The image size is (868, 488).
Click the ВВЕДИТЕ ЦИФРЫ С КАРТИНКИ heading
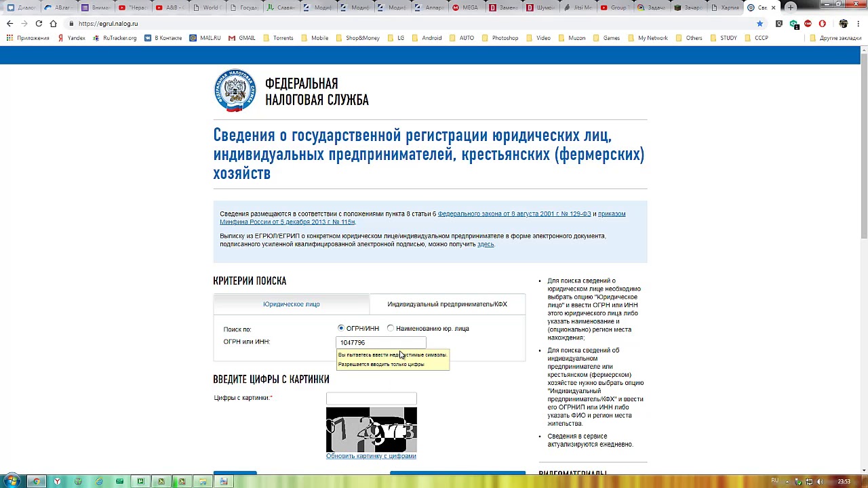271,380
